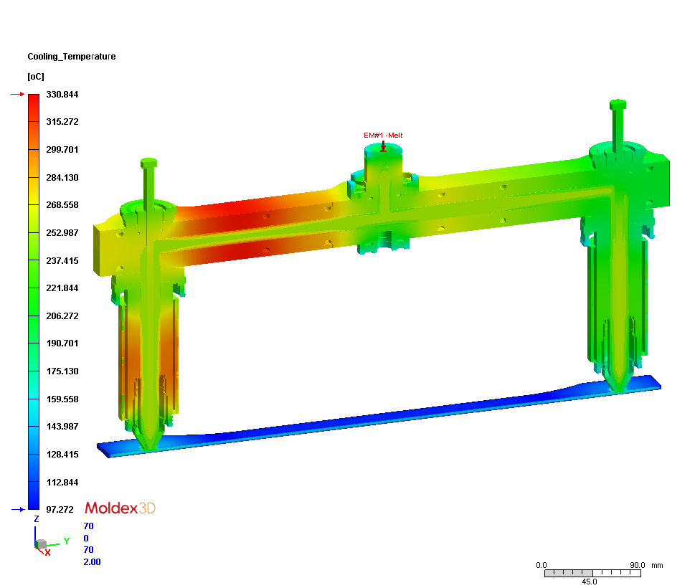The width and height of the screenshot is (700, 588).
Task: Click the 112.844 legend value
Action: coord(62,483)
